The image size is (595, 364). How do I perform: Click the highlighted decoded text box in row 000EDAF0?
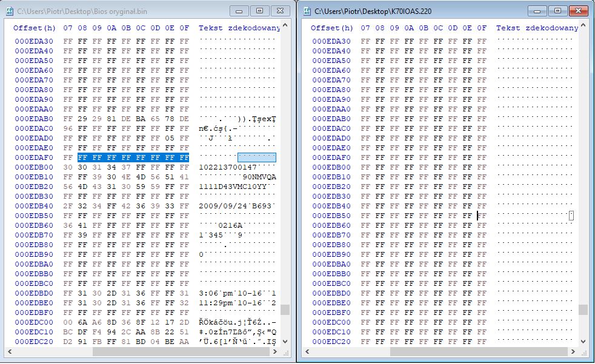tap(257, 157)
